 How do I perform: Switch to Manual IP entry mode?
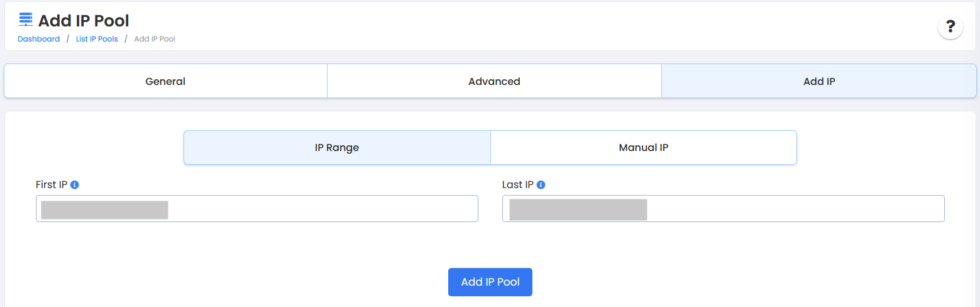(x=643, y=148)
